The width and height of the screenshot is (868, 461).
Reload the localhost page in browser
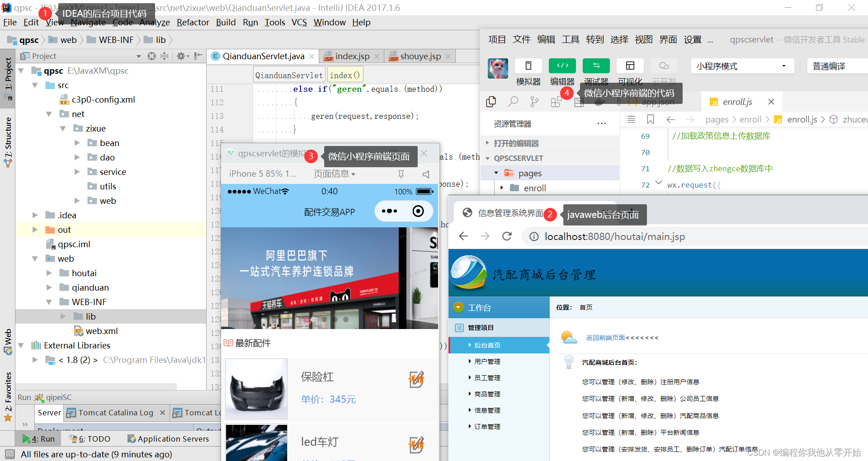tap(507, 236)
